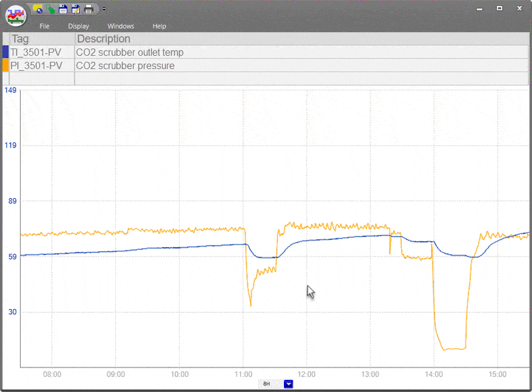
Task: Click the Print icon
Action: click(x=88, y=9)
